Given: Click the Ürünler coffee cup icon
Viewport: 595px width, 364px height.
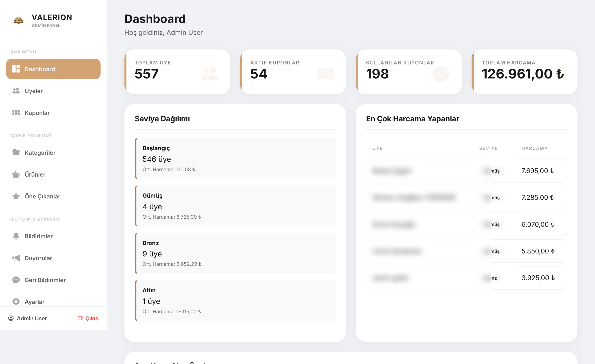Looking at the screenshot, I should [x=16, y=174].
